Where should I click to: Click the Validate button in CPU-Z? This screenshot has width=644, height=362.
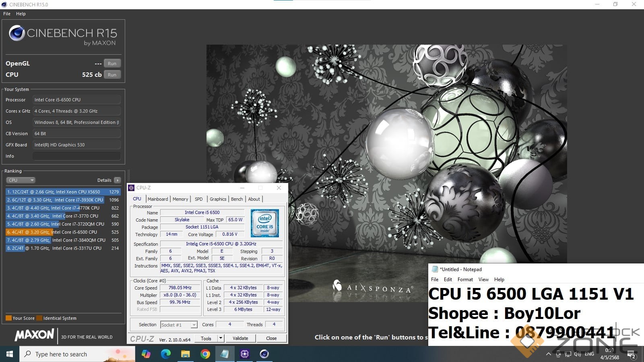click(240, 338)
